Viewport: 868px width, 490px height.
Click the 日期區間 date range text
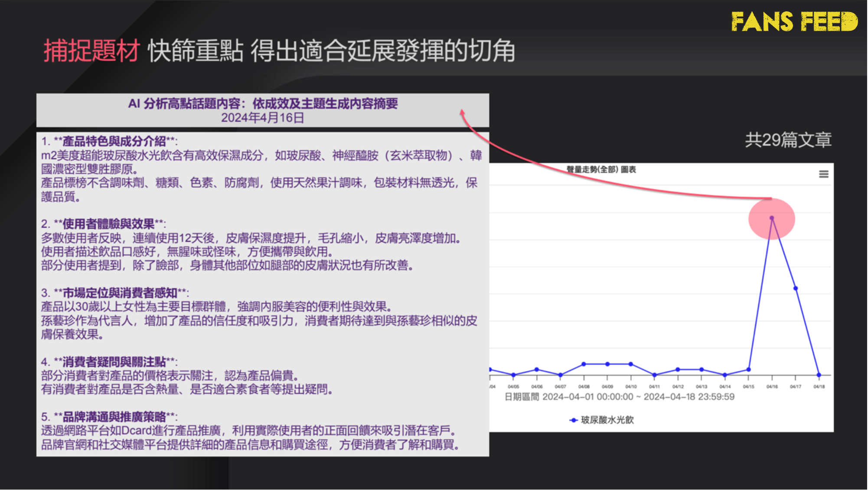coord(620,397)
